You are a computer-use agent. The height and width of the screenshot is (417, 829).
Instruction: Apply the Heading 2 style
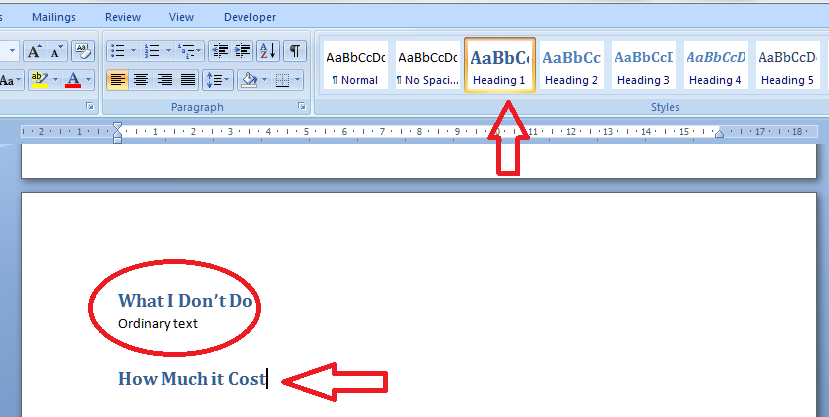click(x=572, y=66)
